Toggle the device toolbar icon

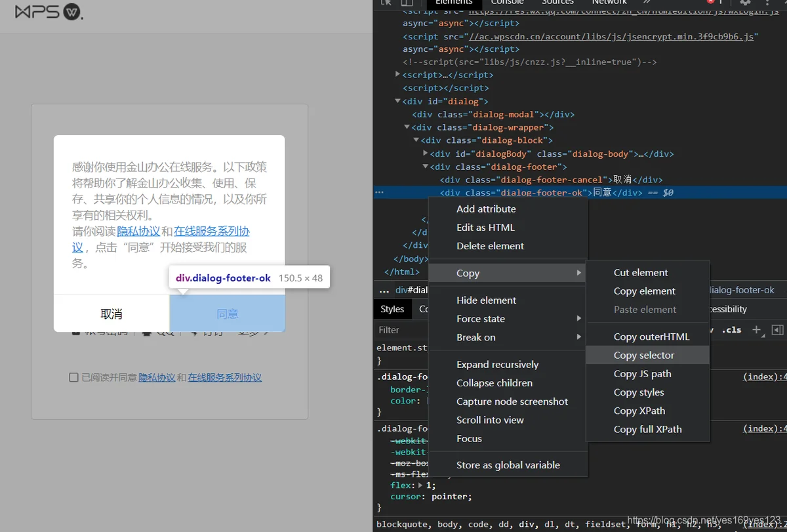tap(407, 3)
